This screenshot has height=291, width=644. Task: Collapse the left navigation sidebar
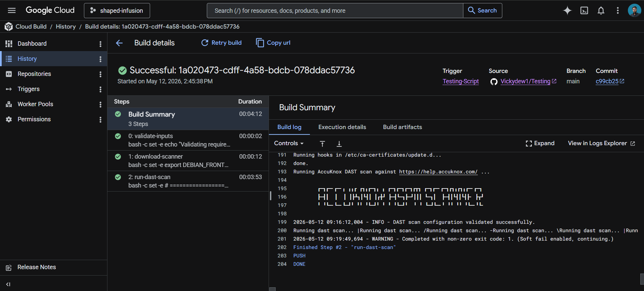click(8, 284)
